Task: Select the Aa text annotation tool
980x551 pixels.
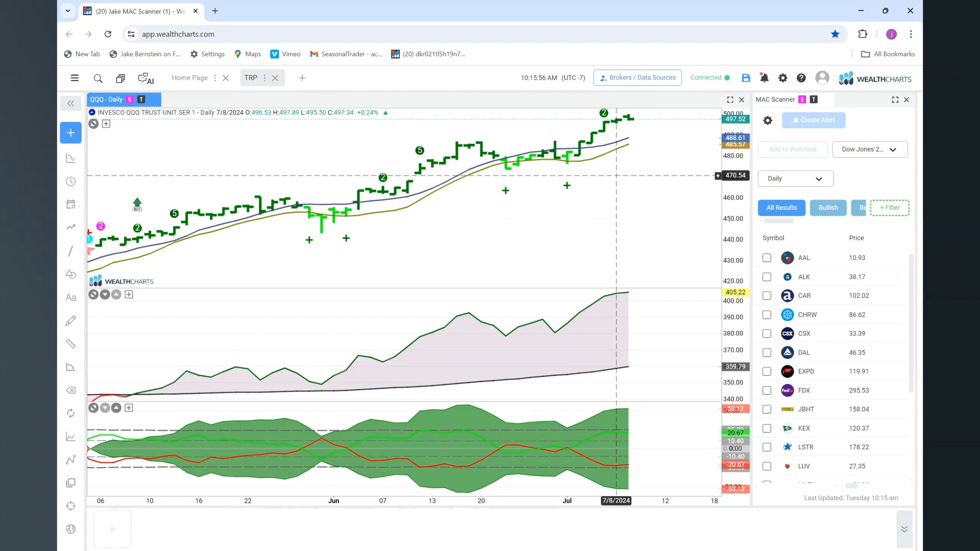Action: click(x=71, y=297)
